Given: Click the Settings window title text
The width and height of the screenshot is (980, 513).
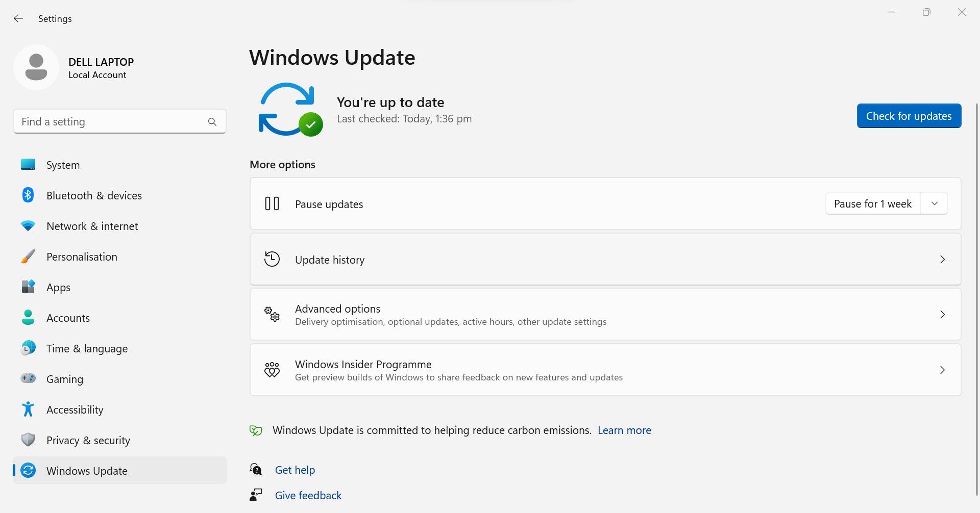Looking at the screenshot, I should [x=55, y=18].
